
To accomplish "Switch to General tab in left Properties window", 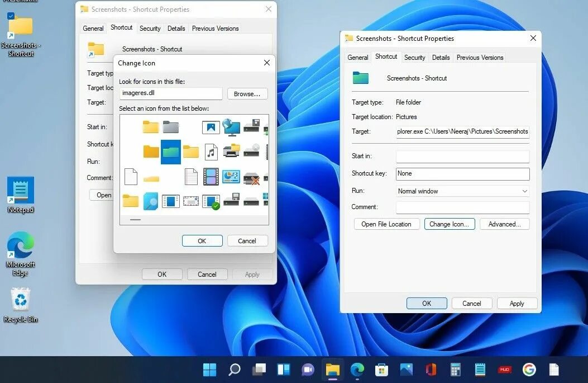I will coord(93,28).
